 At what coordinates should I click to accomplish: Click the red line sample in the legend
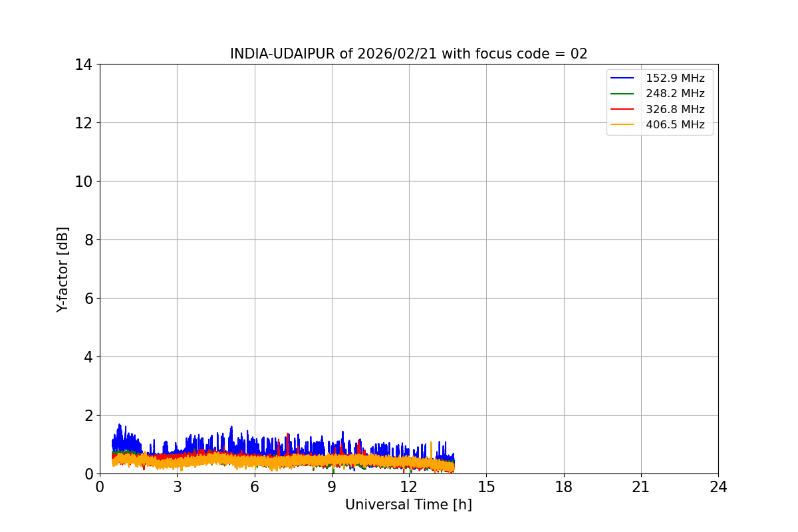(623, 109)
